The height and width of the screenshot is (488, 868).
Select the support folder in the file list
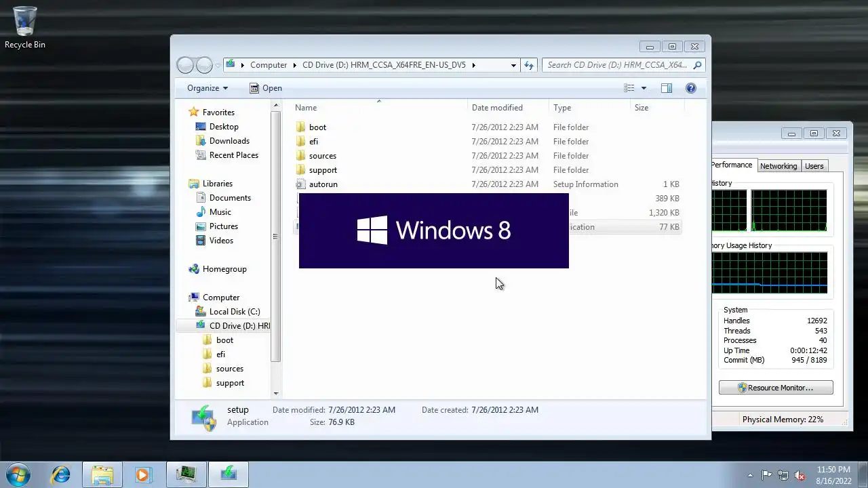(x=323, y=170)
